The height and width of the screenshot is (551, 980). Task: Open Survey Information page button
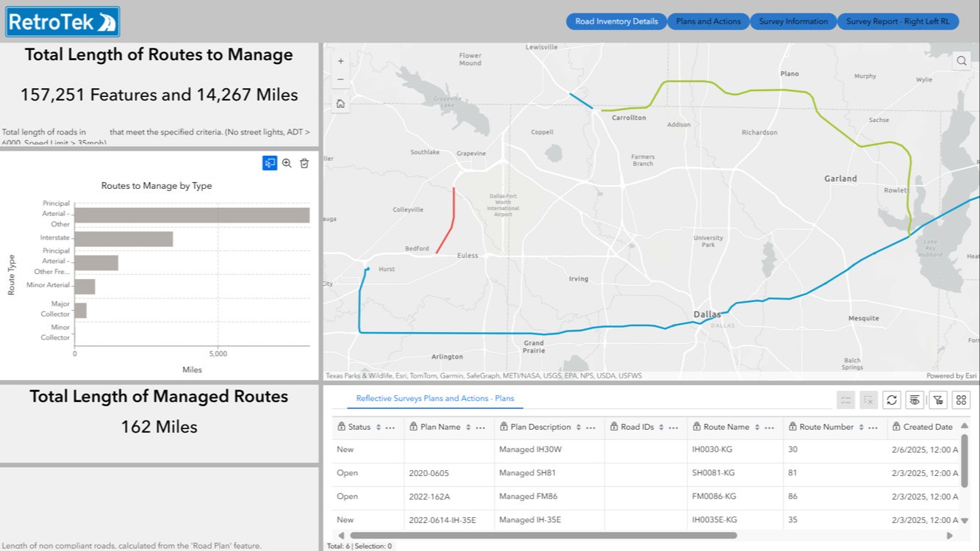(x=793, y=21)
